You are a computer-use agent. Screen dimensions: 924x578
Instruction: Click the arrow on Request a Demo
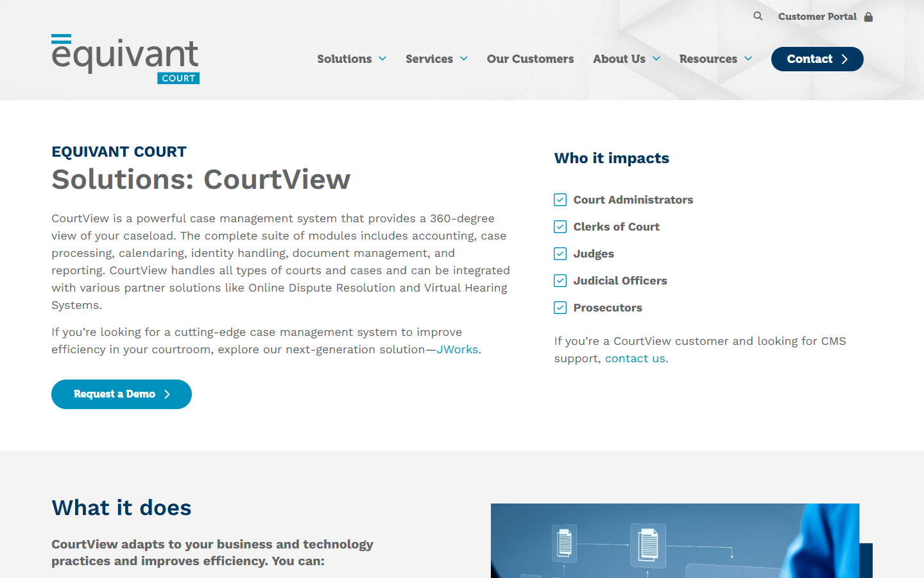(x=167, y=394)
